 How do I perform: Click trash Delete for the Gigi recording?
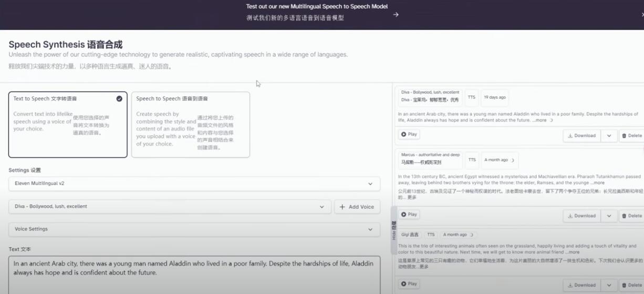pos(632,285)
